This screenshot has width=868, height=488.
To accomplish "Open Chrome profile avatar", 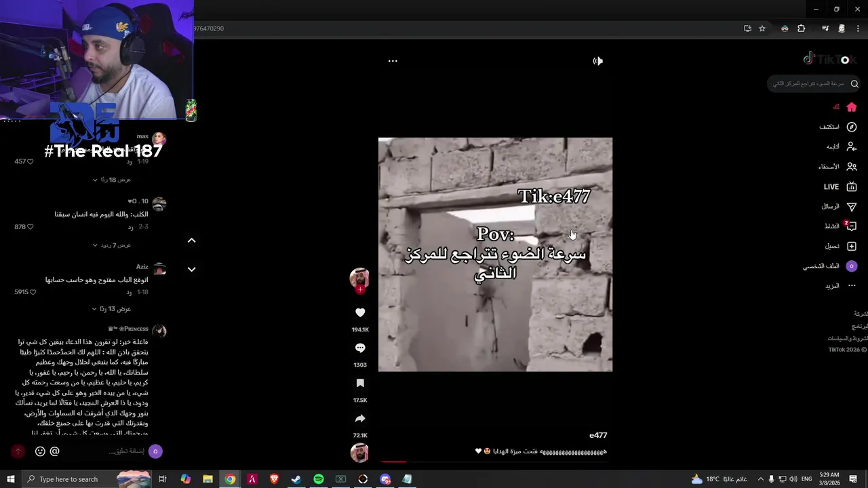I will point(842,28).
